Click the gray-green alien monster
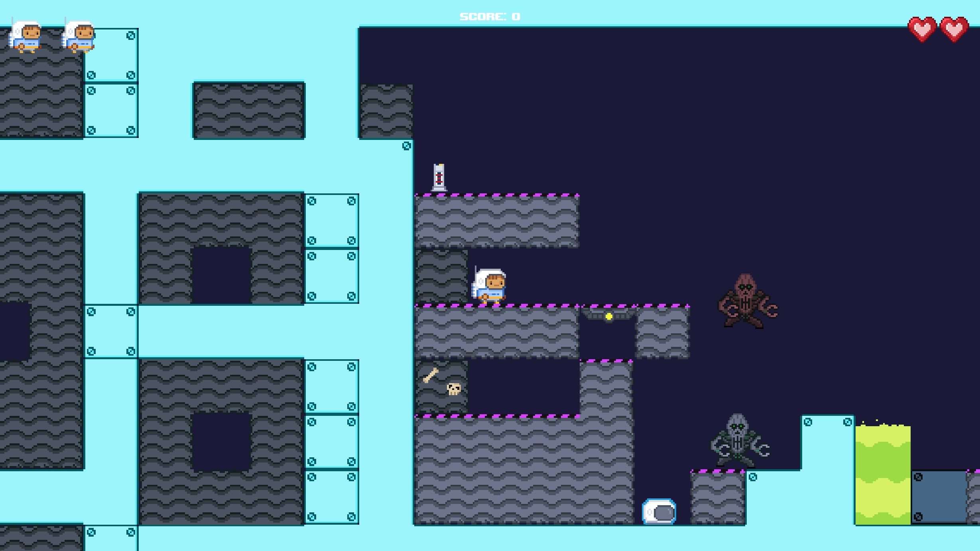The height and width of the screenshot is (551, 980). click(x=738, y=441)
